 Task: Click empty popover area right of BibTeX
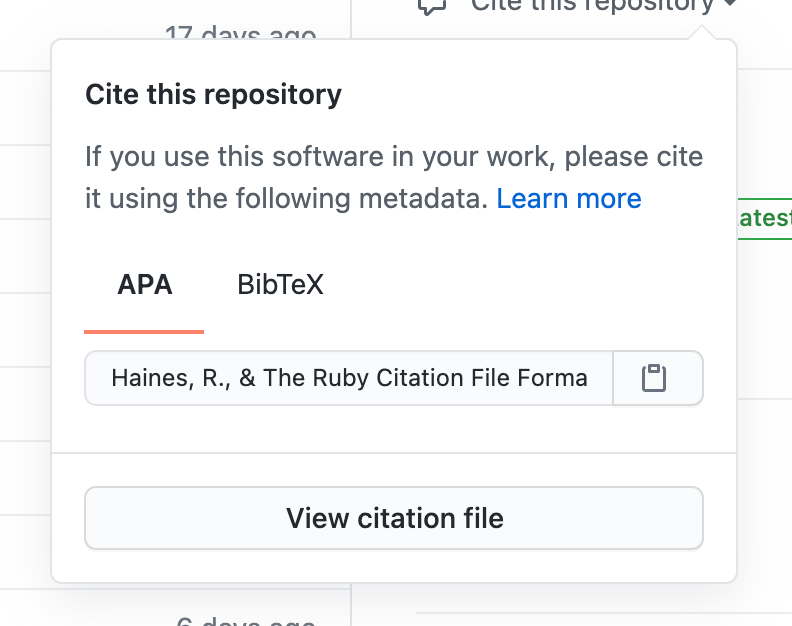pos(520,285)
